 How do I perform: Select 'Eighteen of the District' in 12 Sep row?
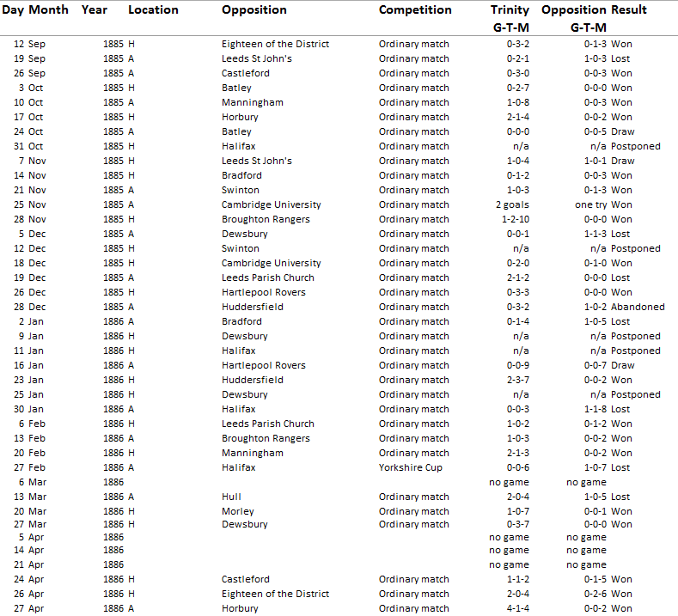point(275,44)
